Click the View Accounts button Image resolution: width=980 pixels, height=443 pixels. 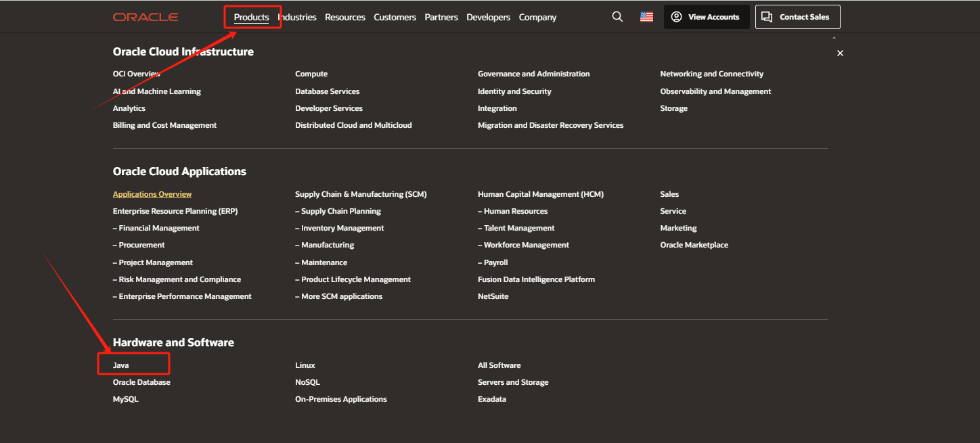706,17
